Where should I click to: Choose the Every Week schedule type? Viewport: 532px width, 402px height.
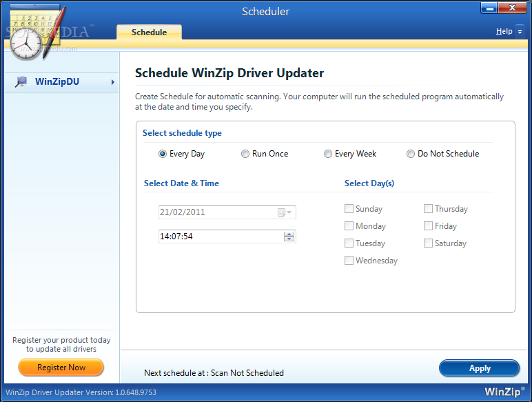[328, 154]
